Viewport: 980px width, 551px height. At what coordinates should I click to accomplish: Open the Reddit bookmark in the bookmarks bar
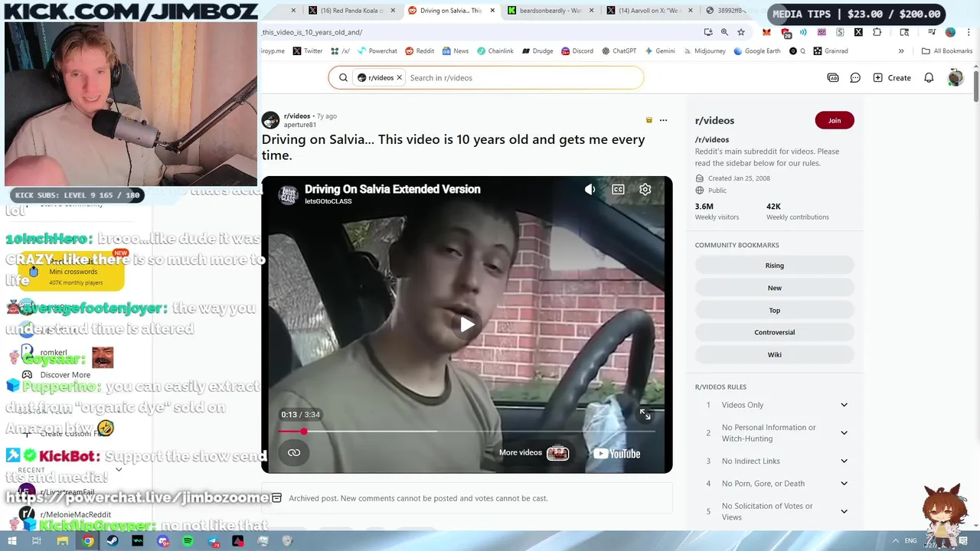pos(420,51)
